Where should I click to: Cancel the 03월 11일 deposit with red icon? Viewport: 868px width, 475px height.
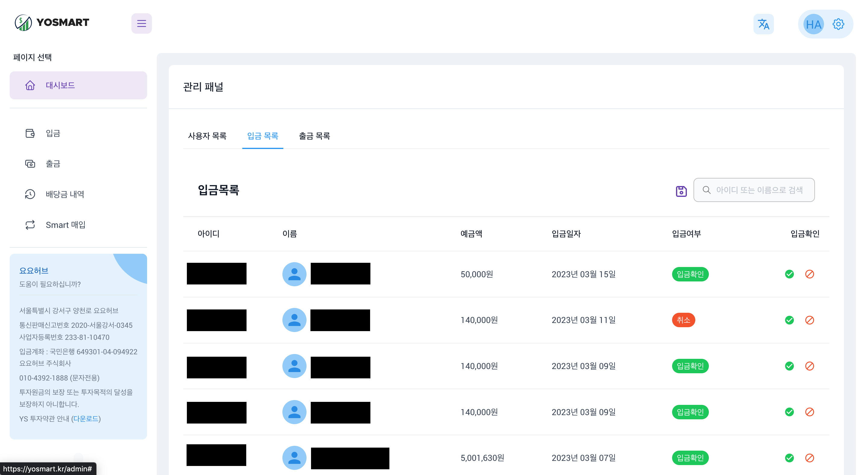point(809,320)
